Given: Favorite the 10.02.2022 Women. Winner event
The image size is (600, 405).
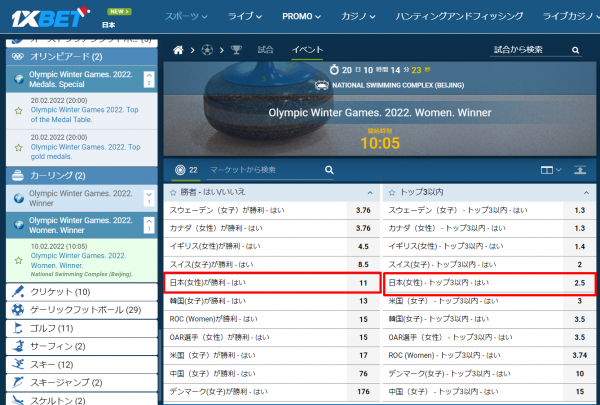Looking at the screenshot, I should pyautogui.click(x=18, y=260).
